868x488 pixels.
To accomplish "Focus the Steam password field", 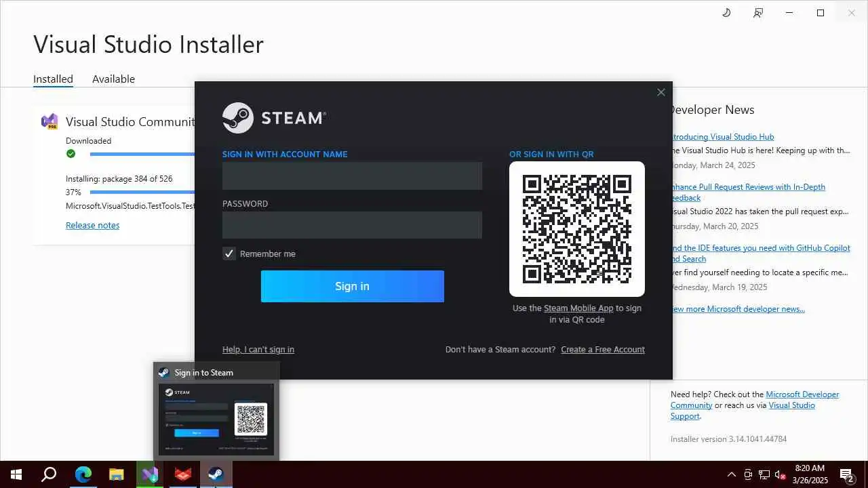I will click(x=352, y=225).
